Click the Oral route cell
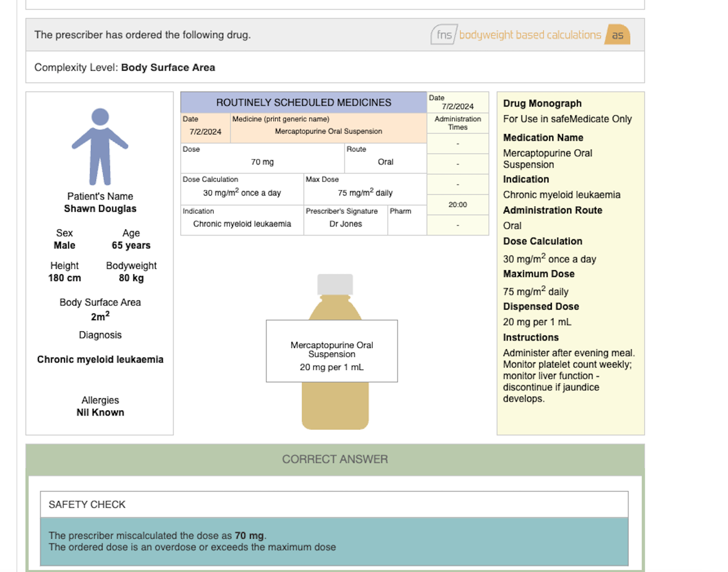Viewport: 728px width, 572px height. [385, 162]
